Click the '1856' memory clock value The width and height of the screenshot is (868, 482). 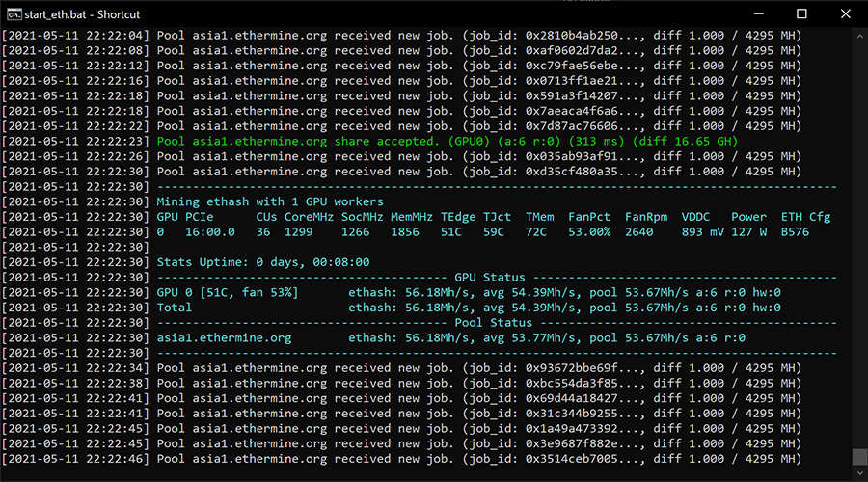[405, 232]
